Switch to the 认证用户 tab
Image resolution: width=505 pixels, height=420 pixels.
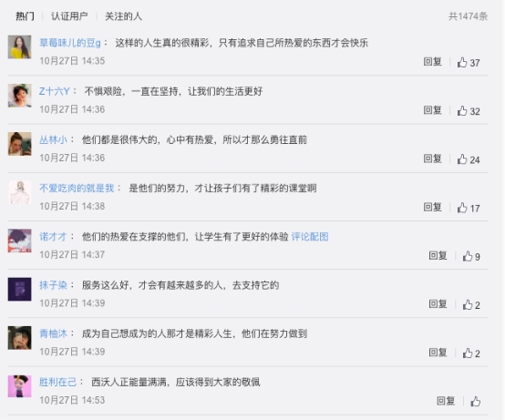(69, 16)
